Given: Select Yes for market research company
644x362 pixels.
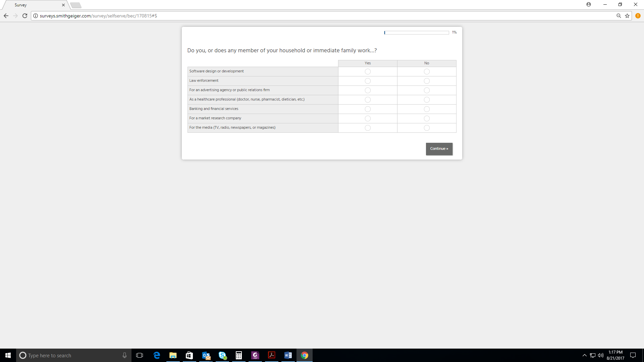Looking at the screenshot, I should (x=368, y=118).
